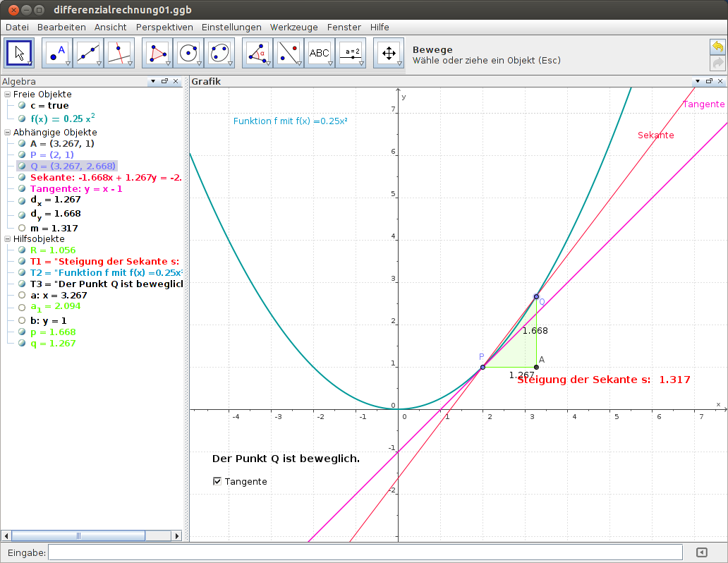728x563 pixels.
Task: Click the undo arrow
Action: [718, 46]
